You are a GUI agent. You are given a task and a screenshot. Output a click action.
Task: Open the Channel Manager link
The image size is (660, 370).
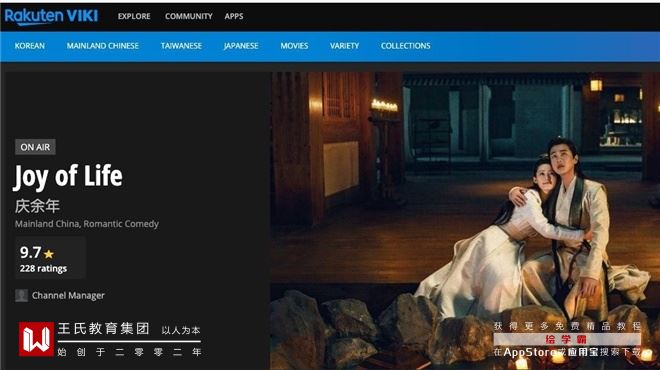[68, 295]
